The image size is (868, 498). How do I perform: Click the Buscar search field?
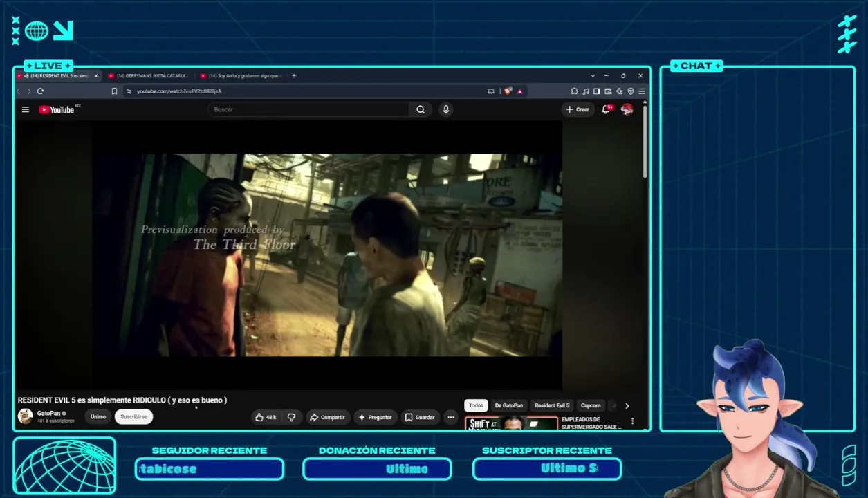[x=308, y=109]
